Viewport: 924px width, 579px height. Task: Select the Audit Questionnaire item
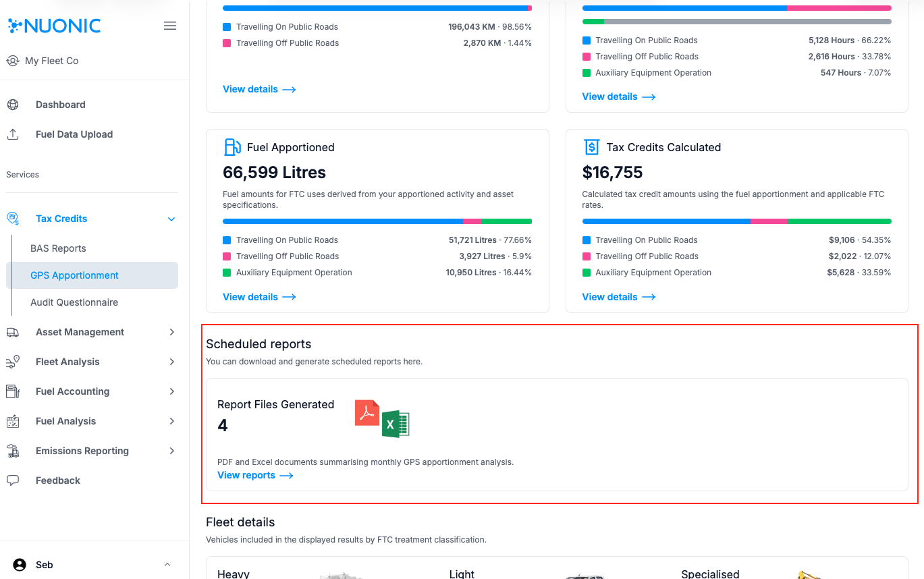(75, 302)
